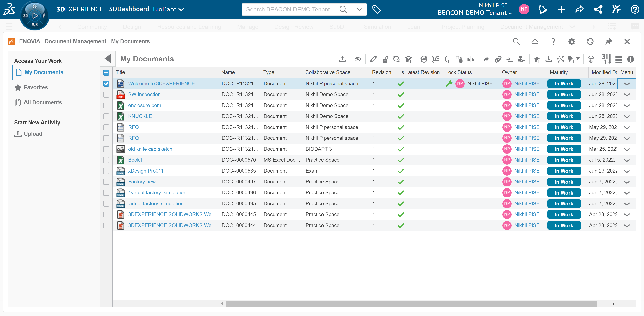Collapse the left panel with triangle arrow
The height and width of the screenshot is (316, 644).
[x=108, y=59]
